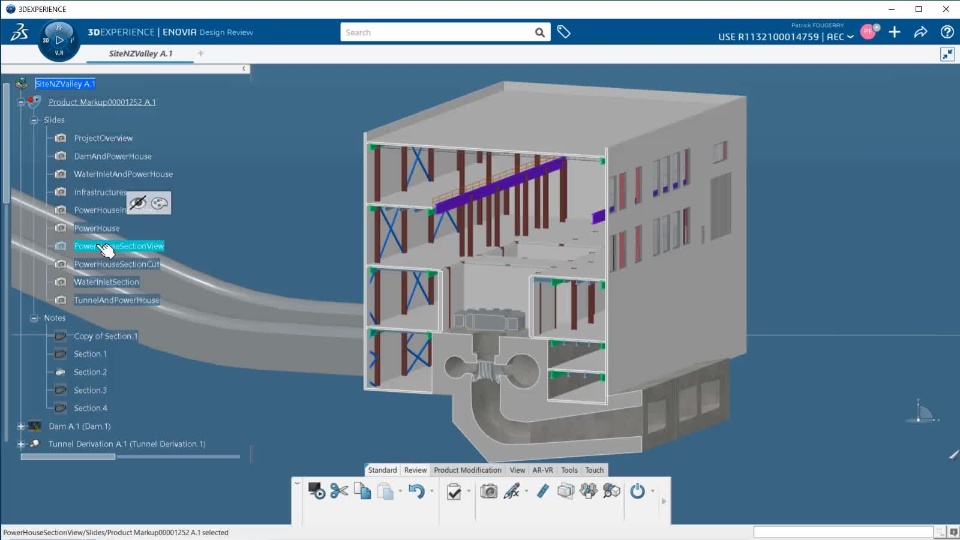Switch to the Standard tab

[382, 470]
